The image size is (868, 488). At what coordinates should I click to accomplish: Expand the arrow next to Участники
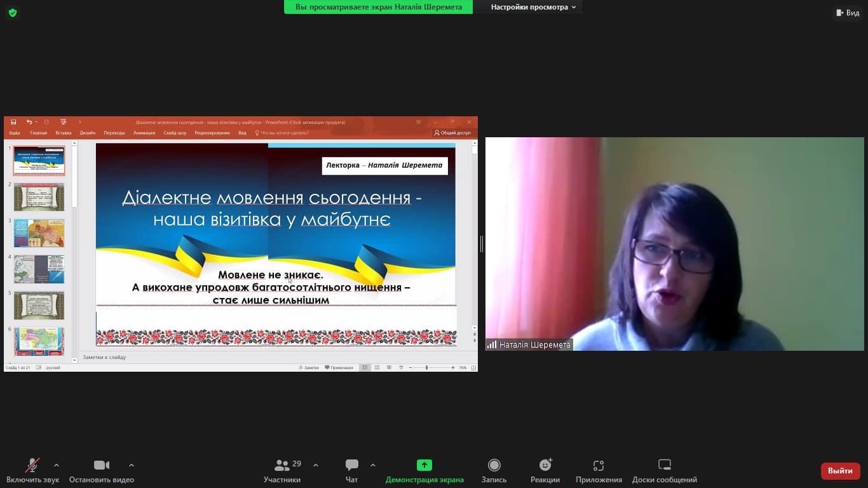tap(316, 464)
